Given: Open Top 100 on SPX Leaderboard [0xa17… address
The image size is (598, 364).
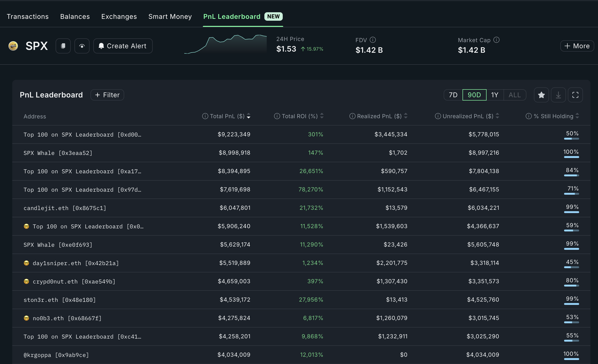Looking at the screenshot, I should click(82, 171).
